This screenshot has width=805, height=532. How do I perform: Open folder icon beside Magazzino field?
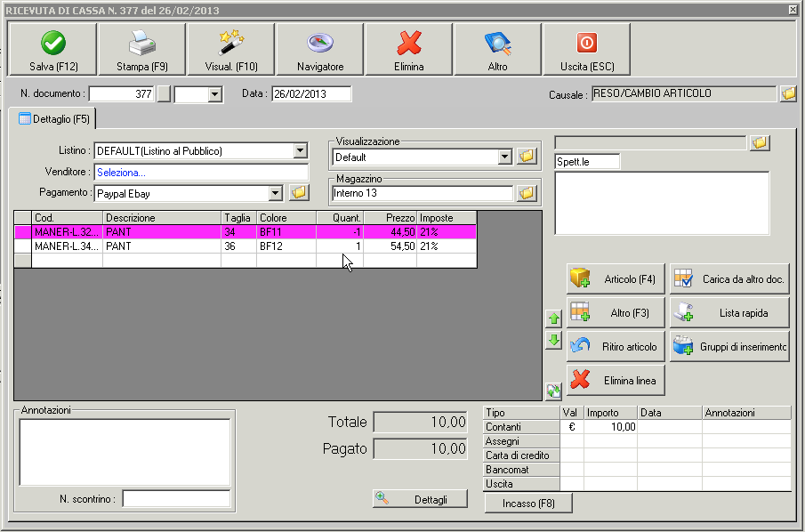(x=527, y=193)
